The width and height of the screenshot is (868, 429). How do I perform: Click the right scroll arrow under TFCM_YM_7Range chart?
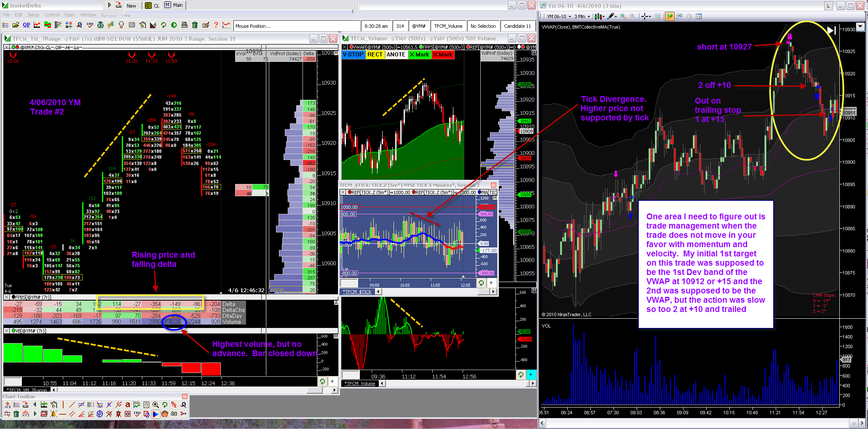pyautogui.click(x=335, y=390)
